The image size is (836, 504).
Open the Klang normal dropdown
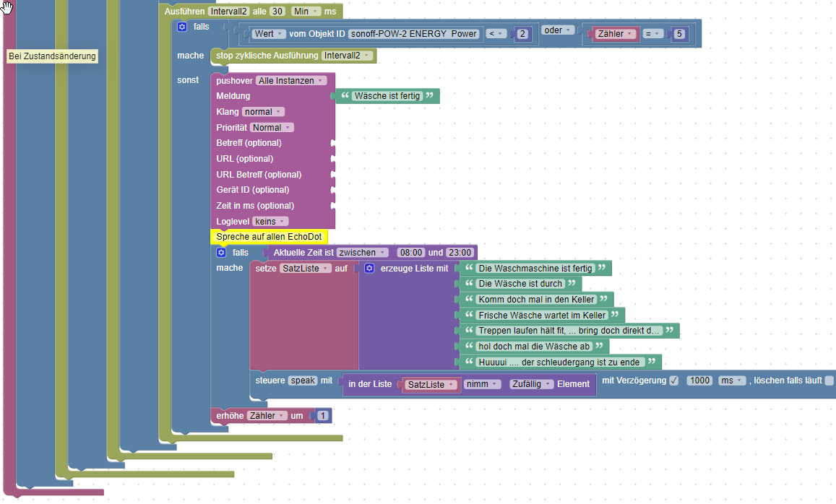click(x=263, y=112)
